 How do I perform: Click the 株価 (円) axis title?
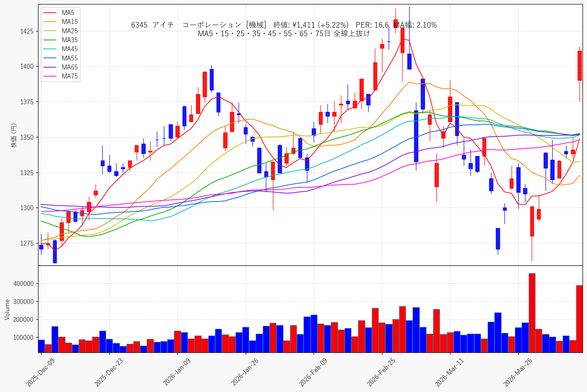14,135
